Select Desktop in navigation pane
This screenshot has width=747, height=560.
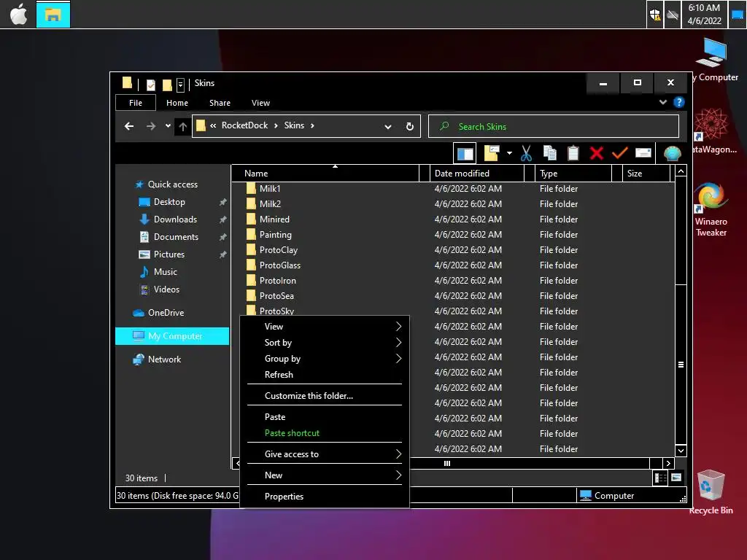[169, 202]
